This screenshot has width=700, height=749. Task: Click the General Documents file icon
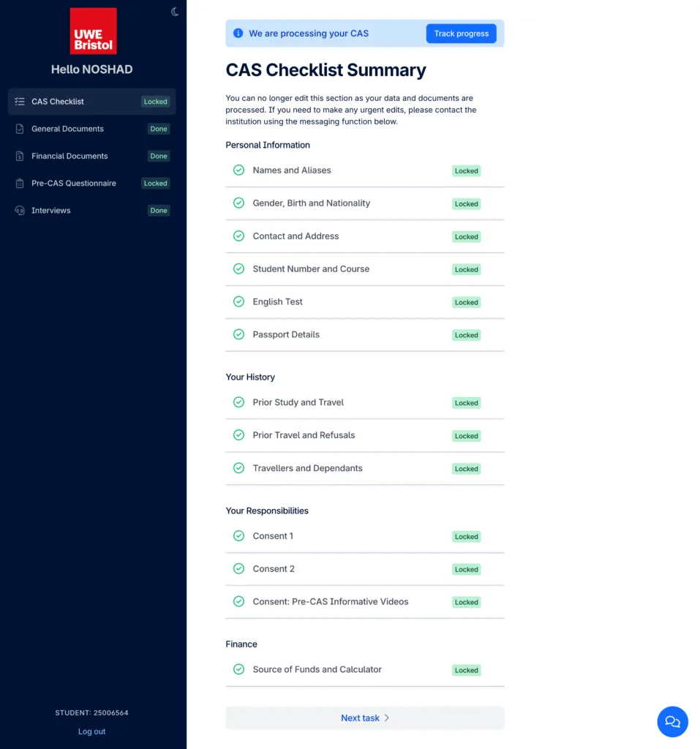[20, 129]
